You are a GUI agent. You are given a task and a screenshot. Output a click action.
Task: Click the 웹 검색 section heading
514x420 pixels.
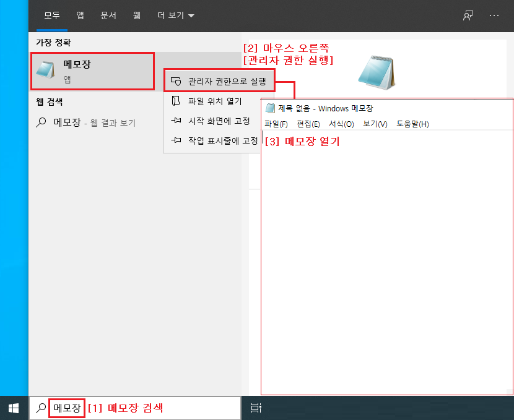pos(49,102)
